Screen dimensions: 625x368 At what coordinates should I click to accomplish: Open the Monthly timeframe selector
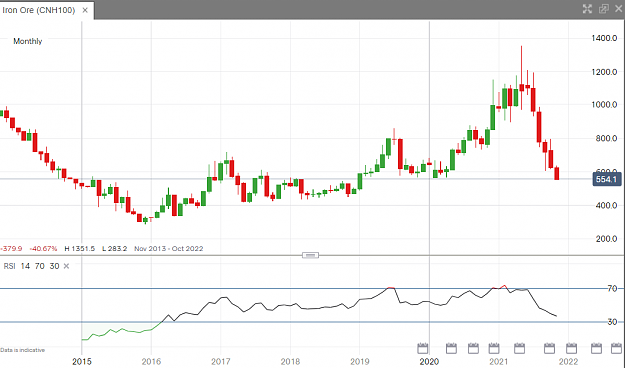click(28, 41)
